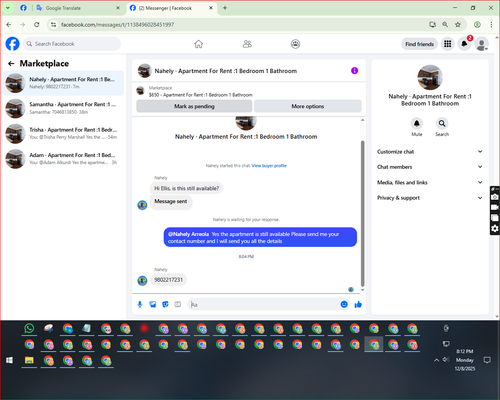Click the Search Facebook field
The height and width of the screenshot is (400, 500).
pos(72,44)
